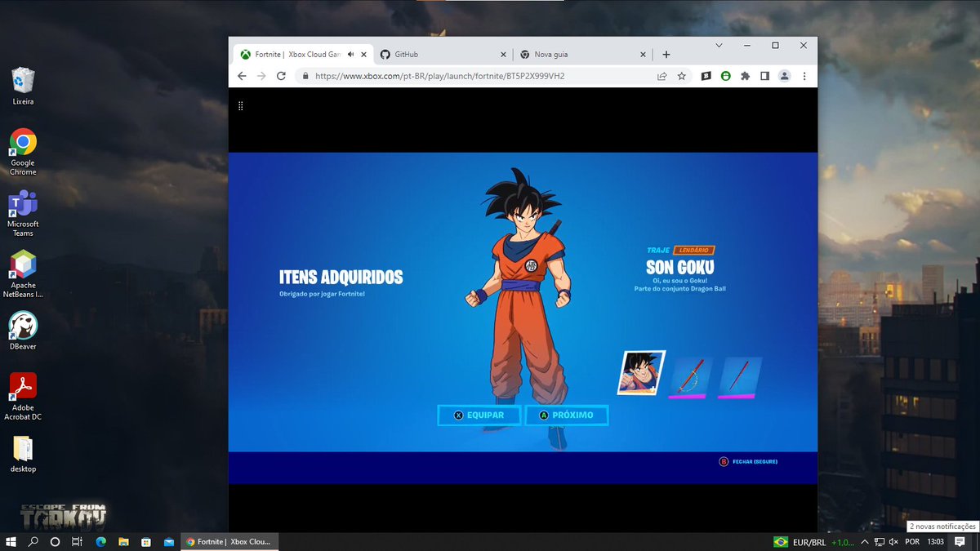980x551 pixels.
Task: Click the orange LENDÁRIO rarity tag
Action: [695, 250]
